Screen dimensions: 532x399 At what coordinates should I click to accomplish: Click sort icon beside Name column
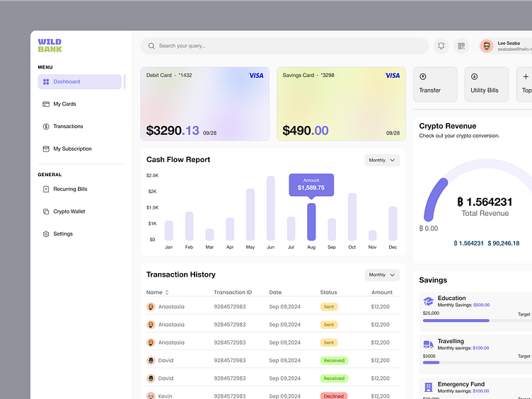tap(167, 292)
